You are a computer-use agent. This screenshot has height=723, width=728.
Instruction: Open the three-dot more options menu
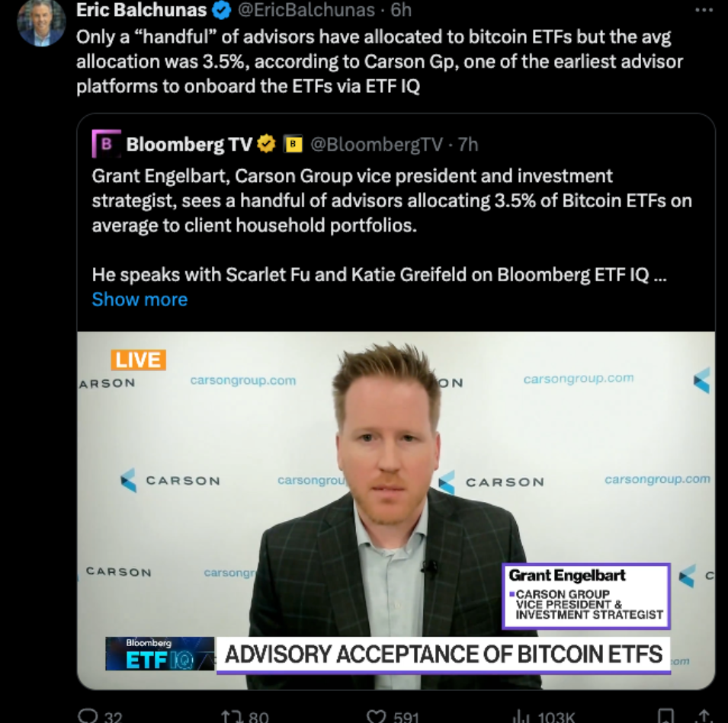[704, 10]
